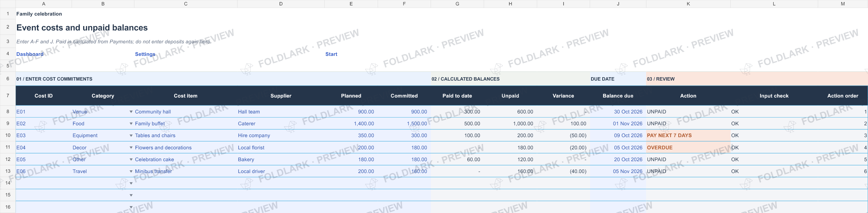Select the title cell 'Event costs and unpaid balances'

[x=82, y=27]
